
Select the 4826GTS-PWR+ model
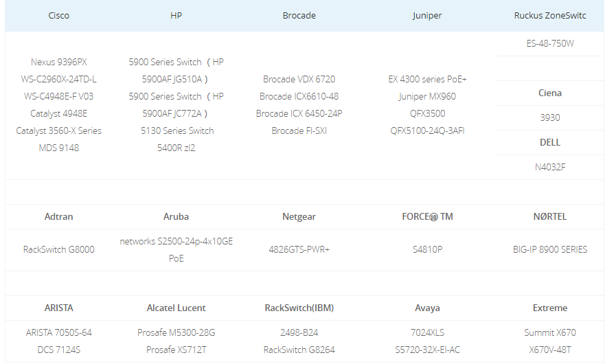(x=299, y=249)
